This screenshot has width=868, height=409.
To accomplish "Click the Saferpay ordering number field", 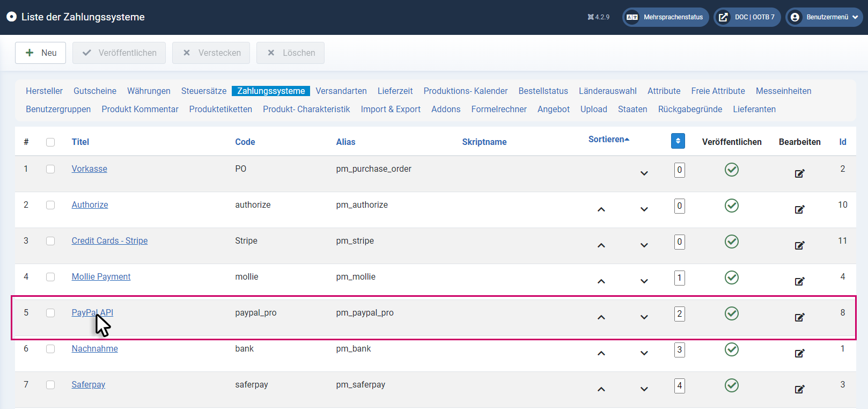I will click(x=680, y=386).
